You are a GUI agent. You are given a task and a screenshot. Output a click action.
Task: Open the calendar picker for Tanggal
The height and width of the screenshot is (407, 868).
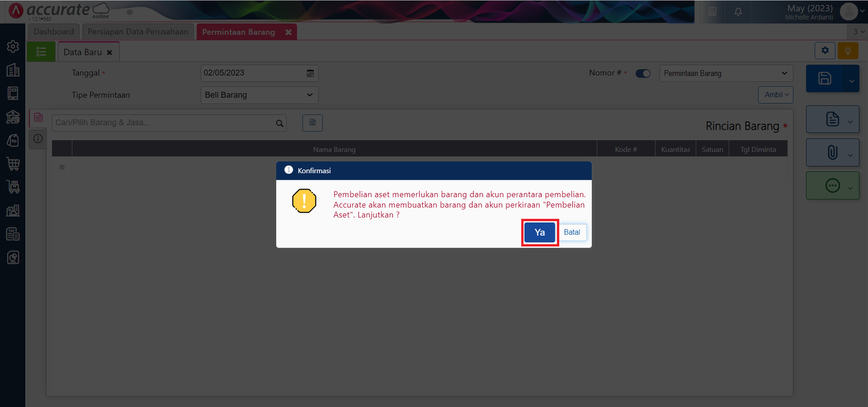pyautogui.click(x=310, y=73)
